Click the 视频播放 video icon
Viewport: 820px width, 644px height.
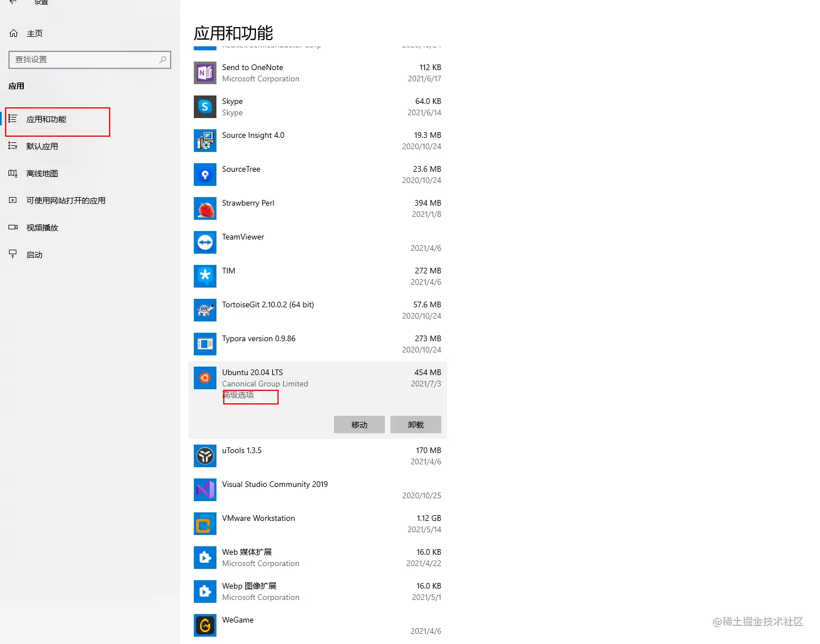[13, 228]
